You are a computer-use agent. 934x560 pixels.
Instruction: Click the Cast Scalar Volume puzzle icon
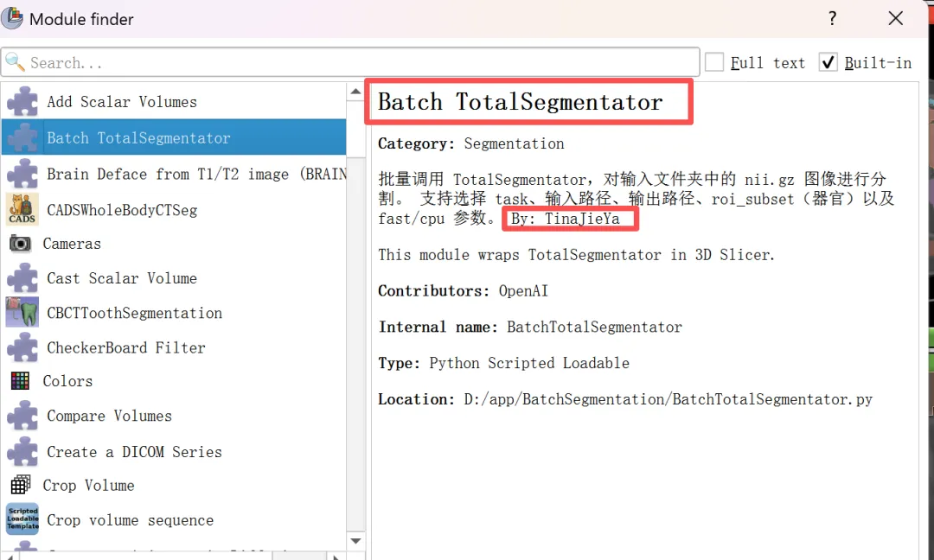tap(22, 278)
